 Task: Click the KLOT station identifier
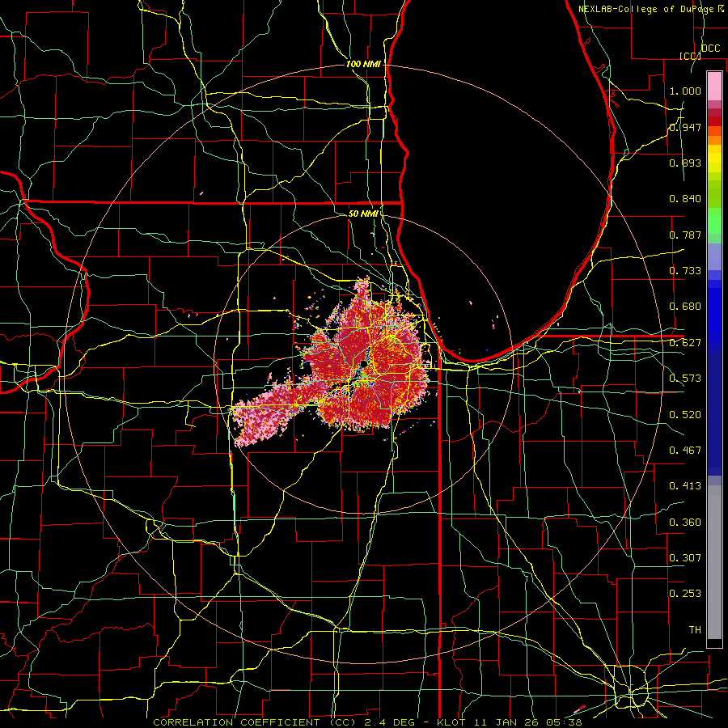(x=451, y=722)
